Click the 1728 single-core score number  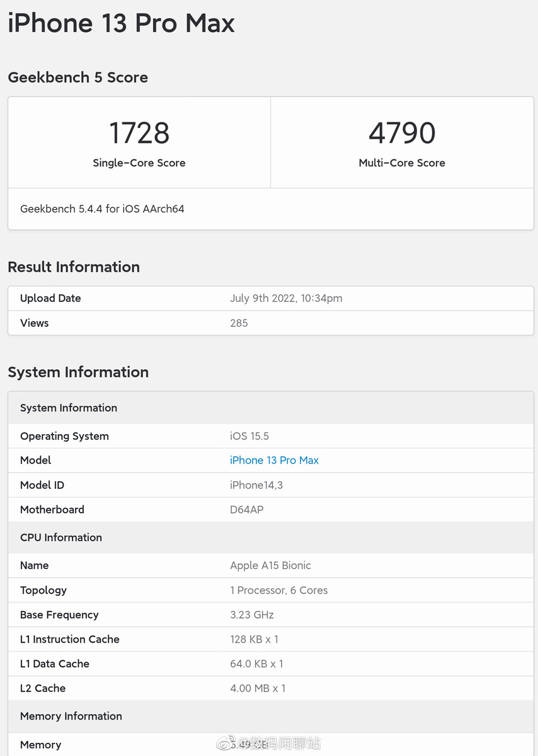(x=139, y=133)
